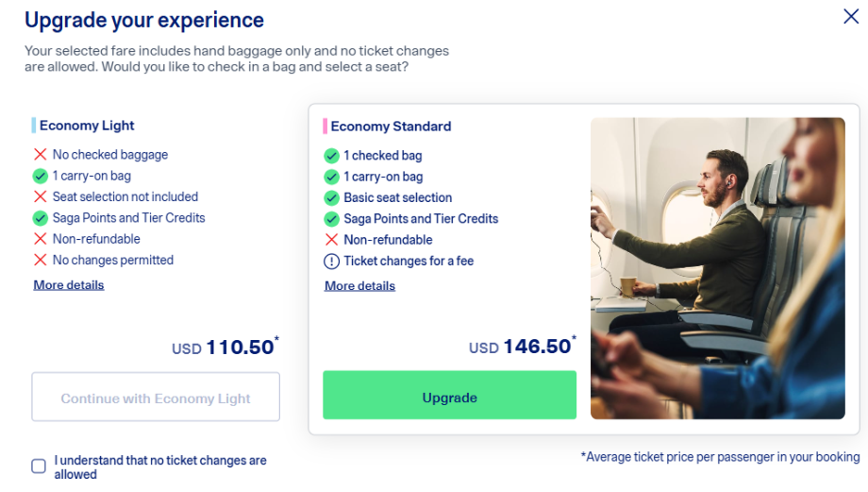Open More details under Economy Standard

click(x=359, y=285)
